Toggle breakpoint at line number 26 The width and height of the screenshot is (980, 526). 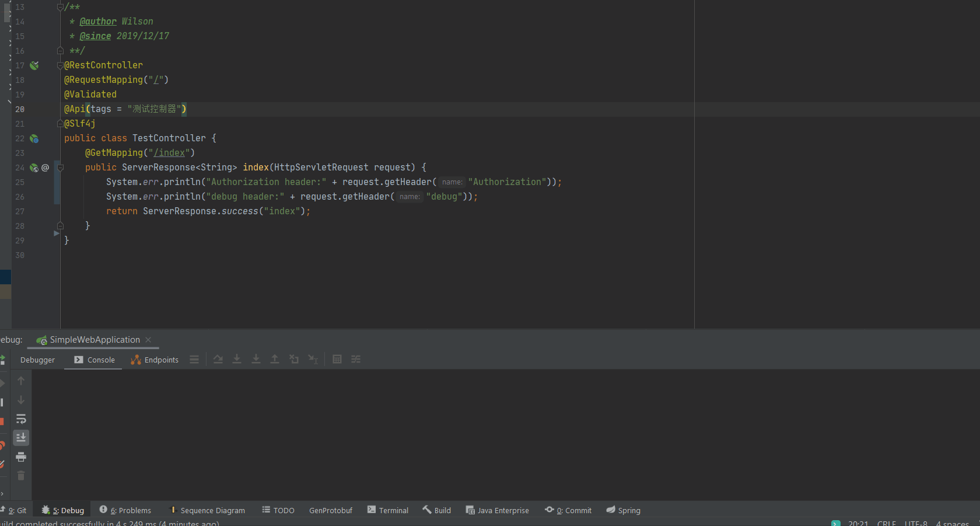pyautogui.click(x=20, y=197)
